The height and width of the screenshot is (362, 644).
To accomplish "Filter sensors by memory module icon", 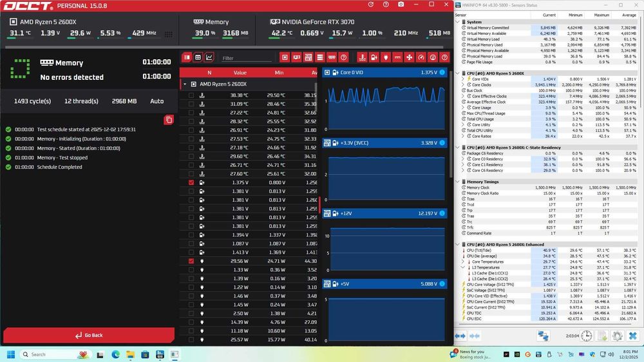I will click(332, 57).
